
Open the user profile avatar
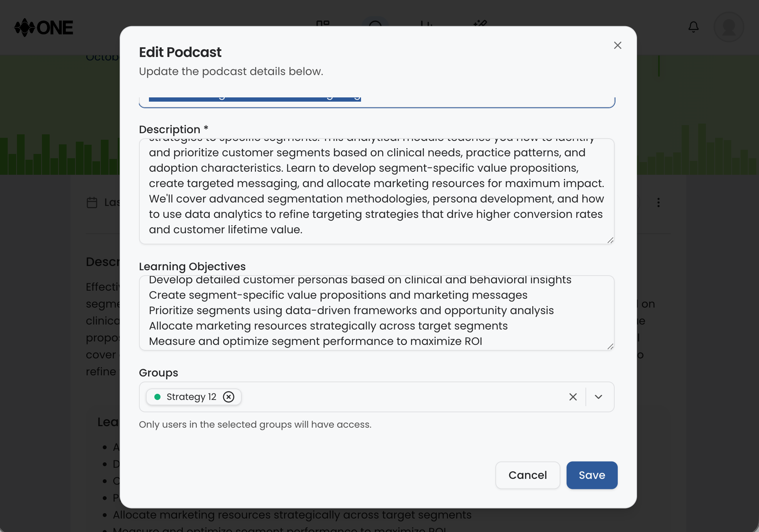coord(729,27)
